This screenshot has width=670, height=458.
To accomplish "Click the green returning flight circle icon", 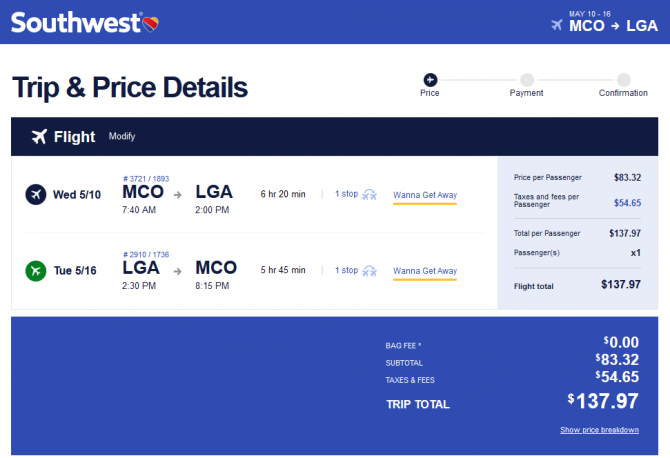I will [36, 271].
